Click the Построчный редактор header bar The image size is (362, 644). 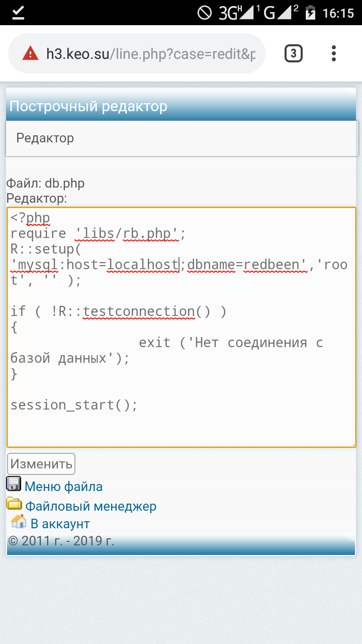[181, 106]
